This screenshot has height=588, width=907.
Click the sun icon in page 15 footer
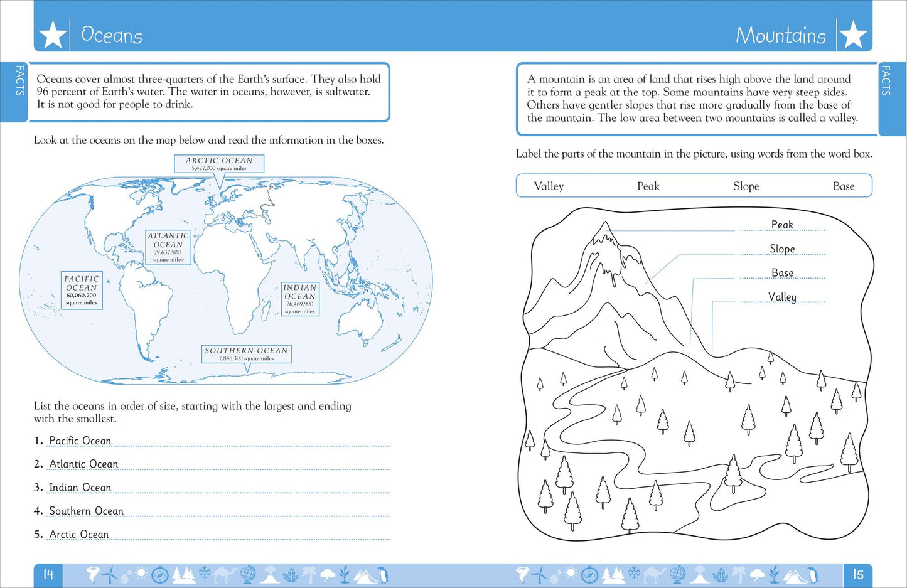(571, 572)
